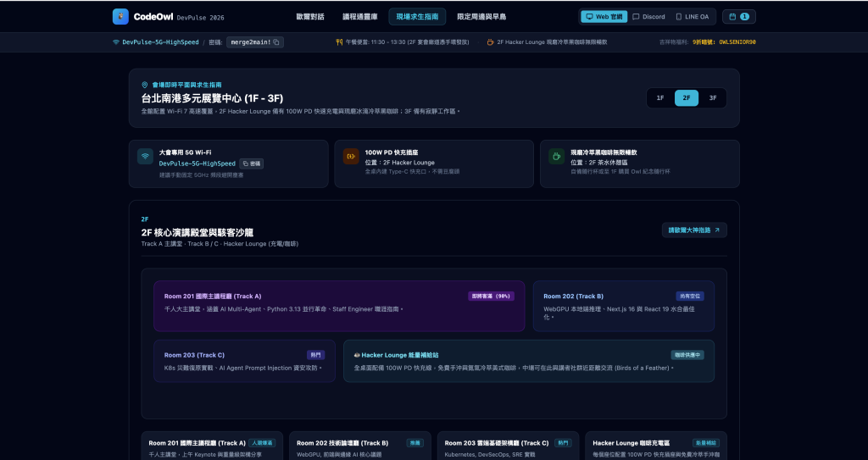Open the Room 201 國際主議程廳 bottom card

pos(212,446)
